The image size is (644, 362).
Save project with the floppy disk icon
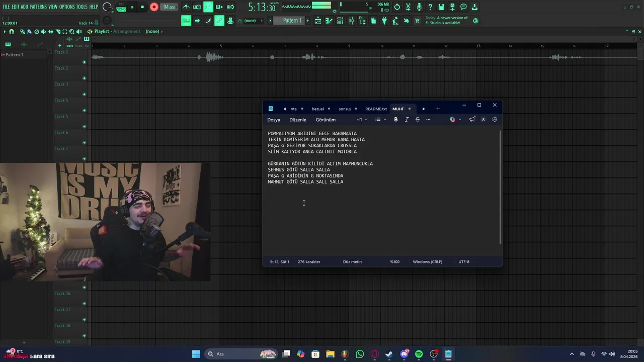pos(441,7)
